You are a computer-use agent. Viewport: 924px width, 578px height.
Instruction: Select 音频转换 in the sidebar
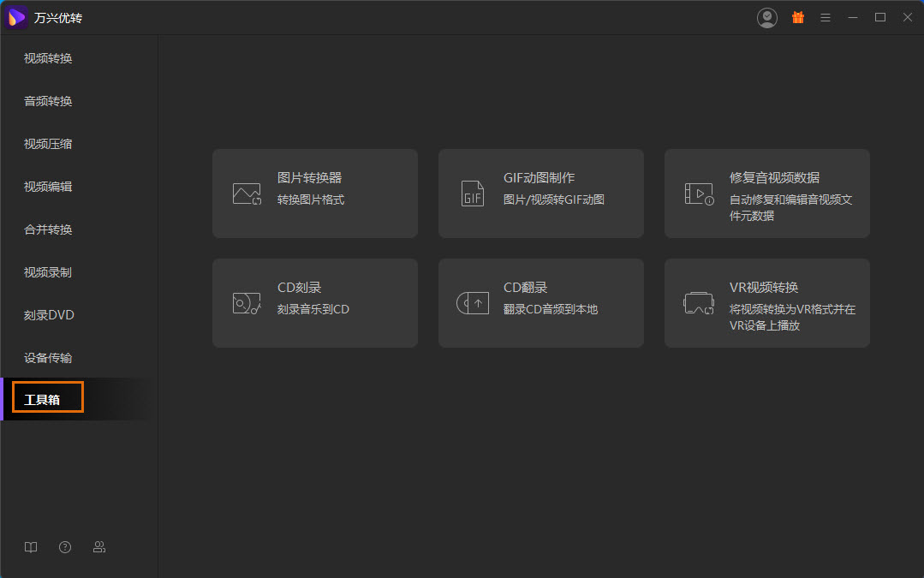click(x=48, y=101)
